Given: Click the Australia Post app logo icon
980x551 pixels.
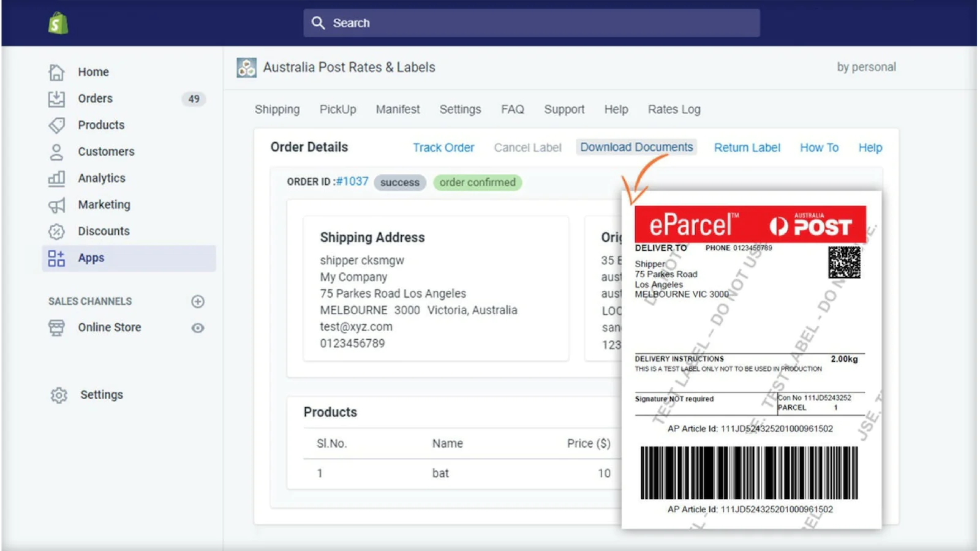Looking at the screenshot, I should (x=247, y=67).
